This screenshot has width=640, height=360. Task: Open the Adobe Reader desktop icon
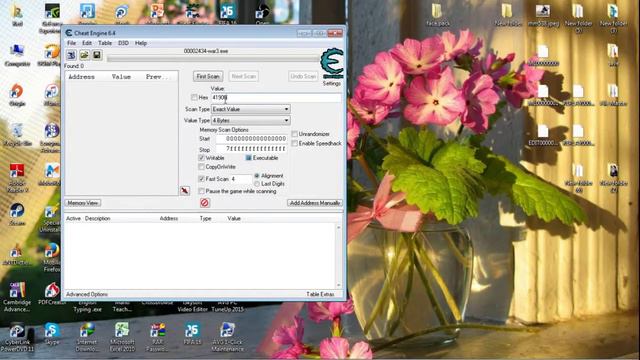(x=17, y=178)
